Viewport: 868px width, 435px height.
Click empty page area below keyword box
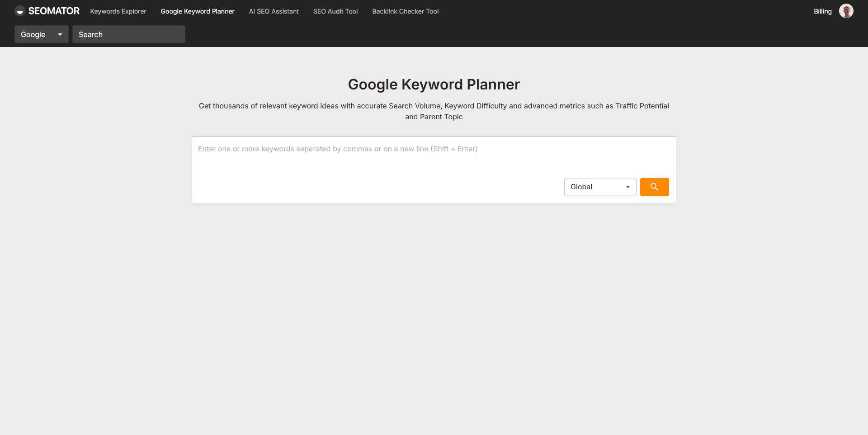434,316
